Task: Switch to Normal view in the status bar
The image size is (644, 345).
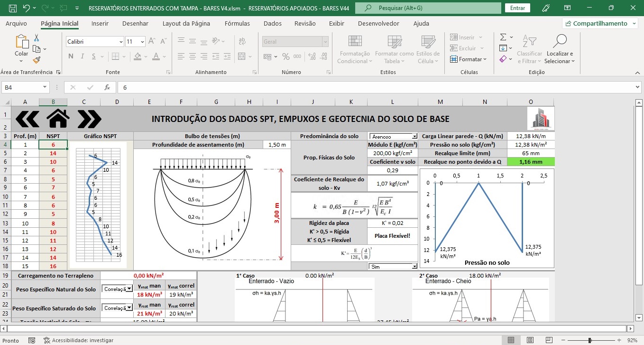Action: [x=511, y=340]
